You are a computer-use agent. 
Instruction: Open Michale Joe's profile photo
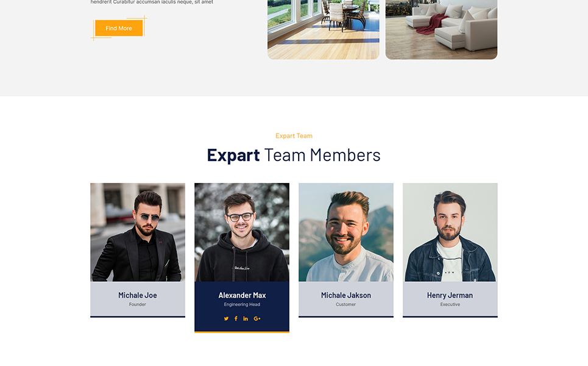[x=138, y=232]
